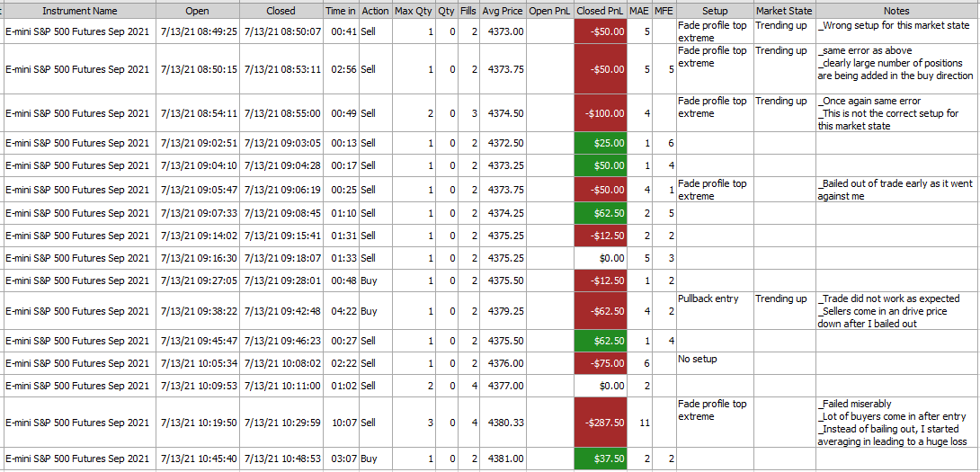Select the average price 4377.00
The image size is (980, 472).
pyautogui.click(x=506, y=386)
